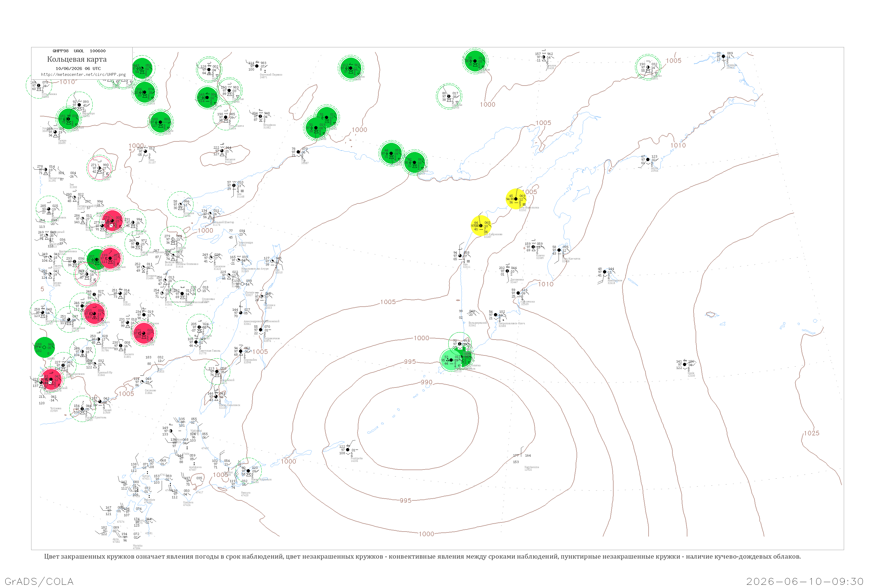Select the Ключи station circle symbol
This screenshot has height=588, width=882.
(x=533, y=247)
